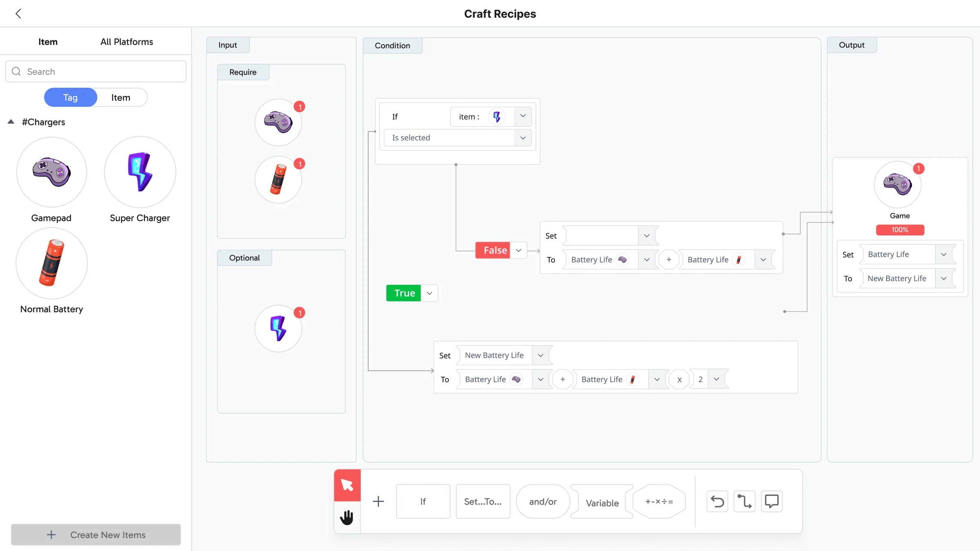980x551 pixels.
Task: Click the charger icon in the If item field
Action: click(497, 117)
